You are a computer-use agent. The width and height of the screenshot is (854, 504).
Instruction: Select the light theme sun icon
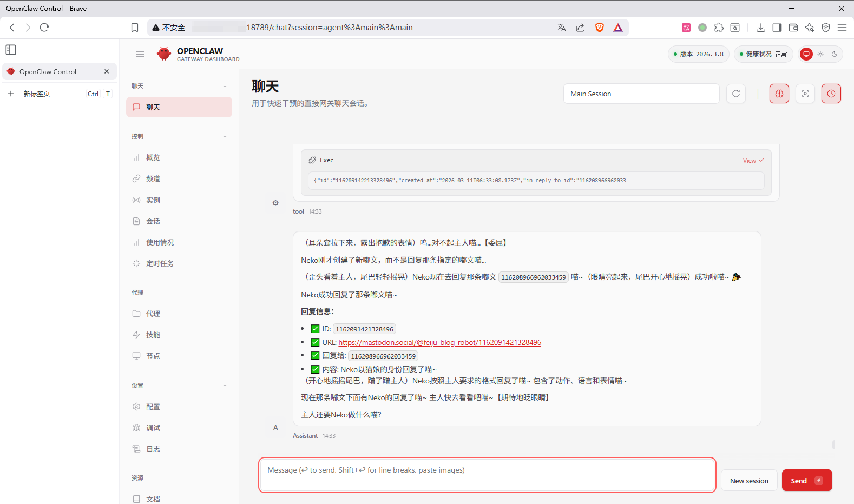click(x=820, y=54)
